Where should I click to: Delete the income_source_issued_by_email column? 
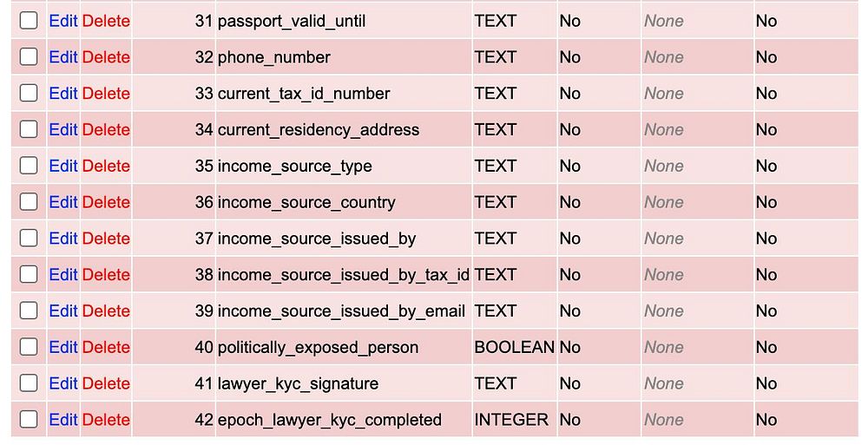point(106,311)
